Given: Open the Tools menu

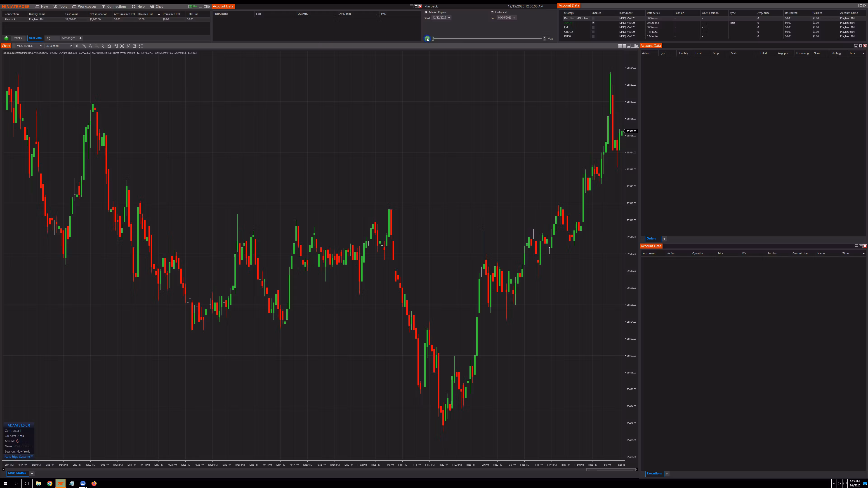Looking at the screenshot, I should 62,6.
